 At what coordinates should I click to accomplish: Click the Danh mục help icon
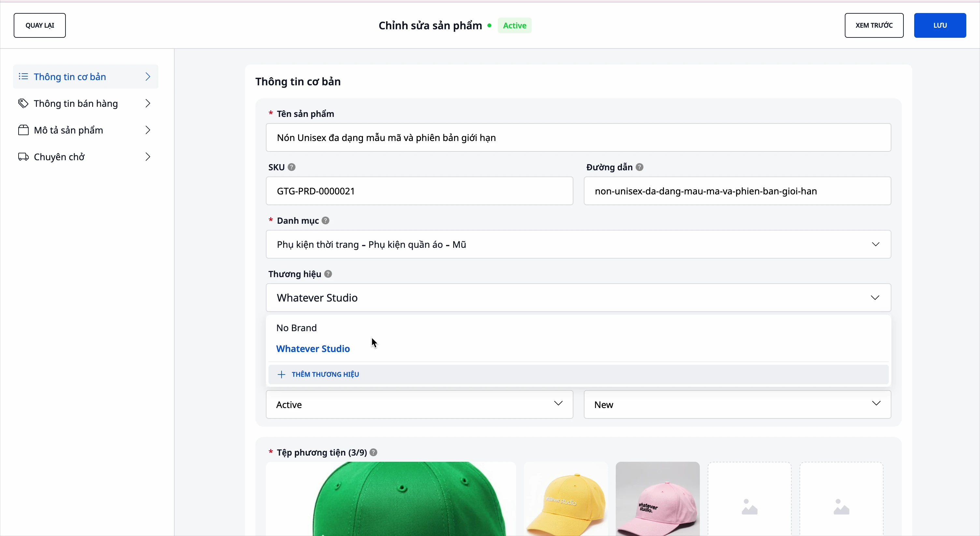pos(326,221)
